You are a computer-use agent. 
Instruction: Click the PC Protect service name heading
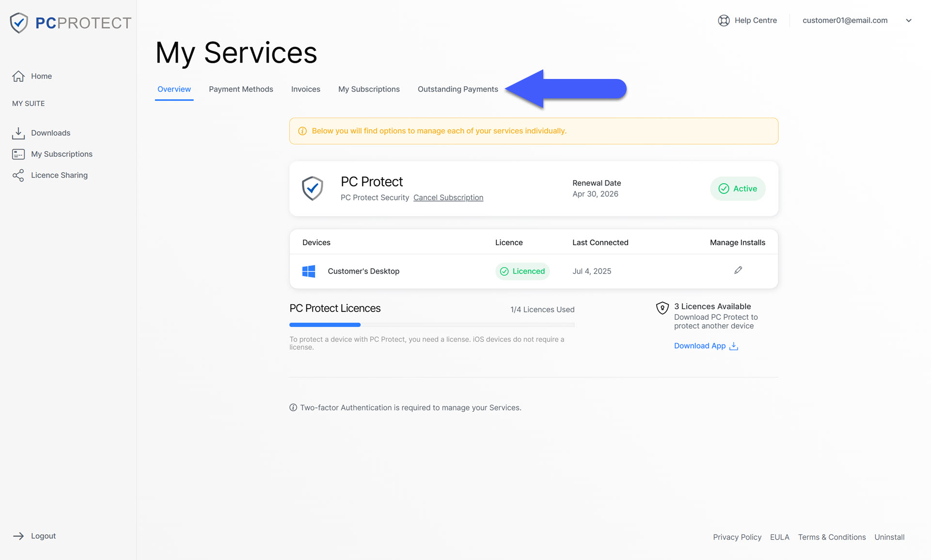372,182
